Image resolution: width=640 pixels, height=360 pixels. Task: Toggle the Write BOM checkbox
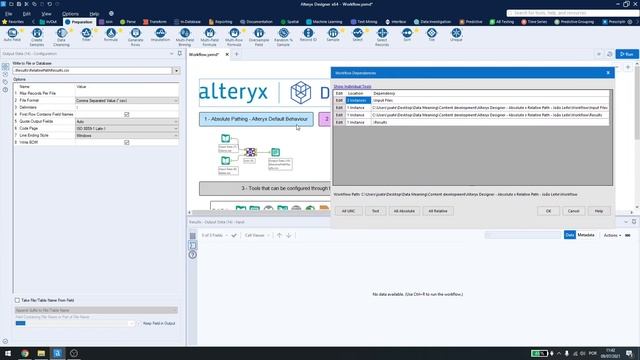(127, 142)
